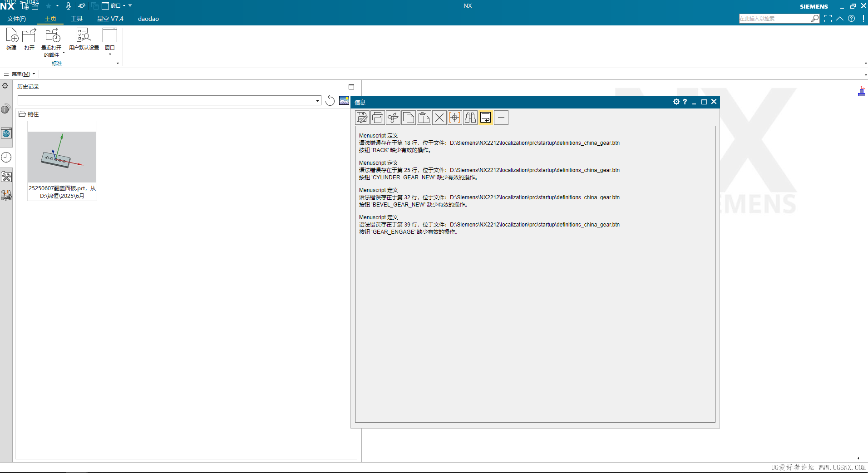Open the tools tab with wrench icon on resource bar
Screen dimensions: 868x473
tap(6, 177)
